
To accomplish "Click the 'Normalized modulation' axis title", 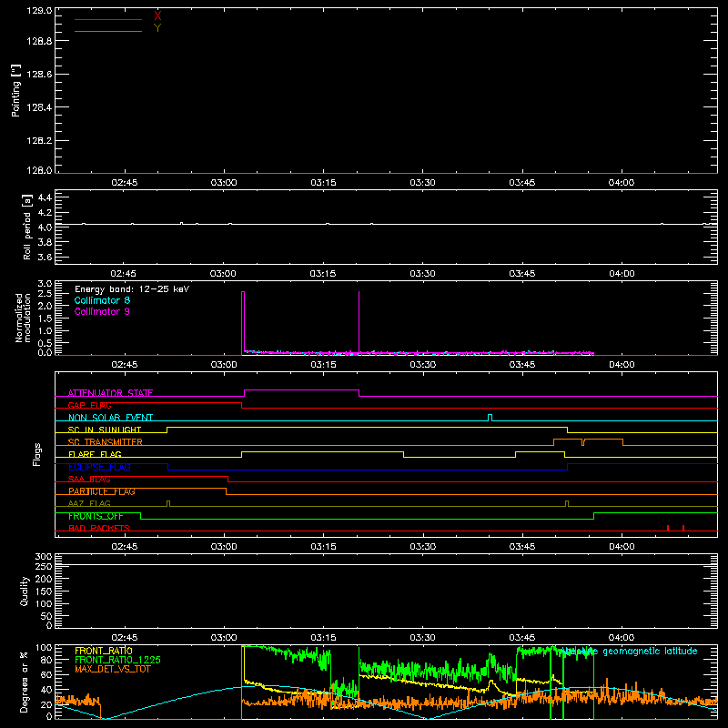I will click(23, 318).
